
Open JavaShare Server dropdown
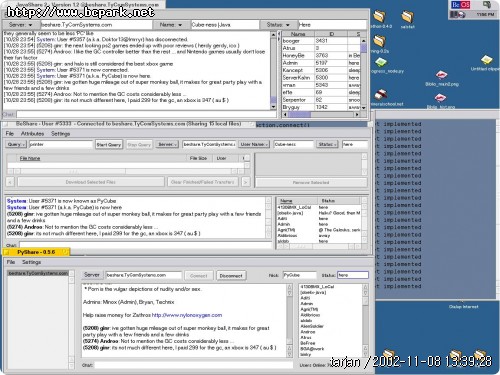coord(21,25)
